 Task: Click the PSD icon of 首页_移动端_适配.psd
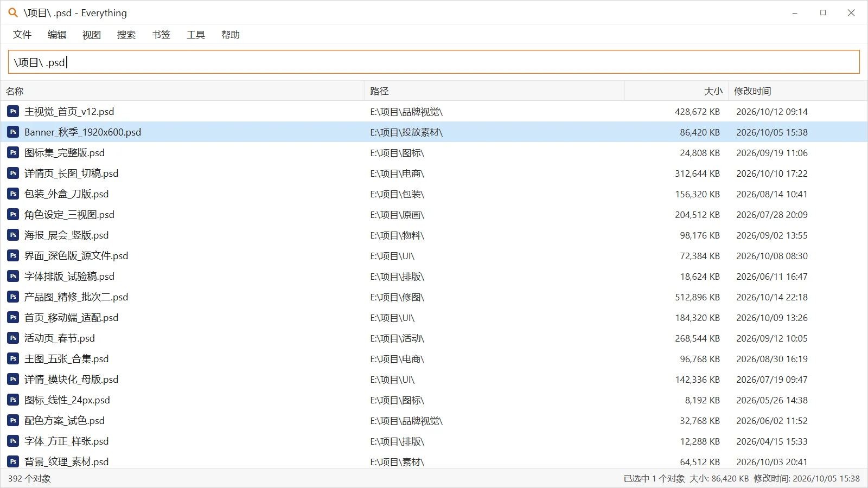13,318
